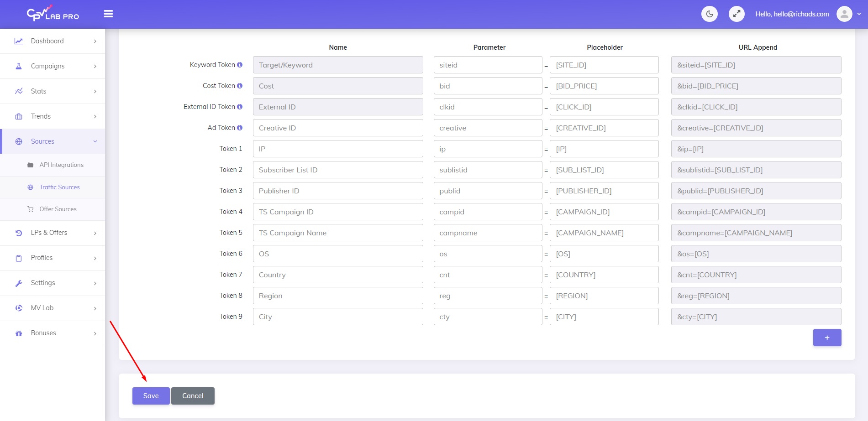Screen dimensions: 868x421
Task: Toggle dark mode moon icon
Action: (709, 14)
